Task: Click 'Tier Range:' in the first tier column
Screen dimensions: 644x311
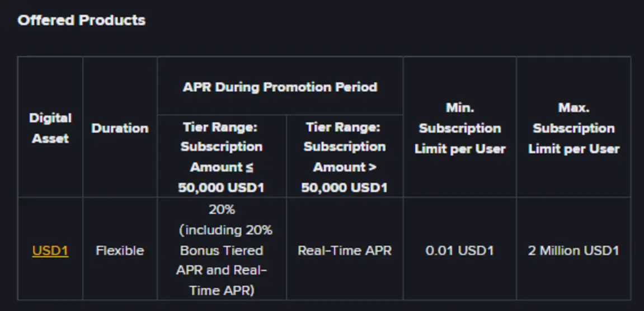Action: tap(220, 128)
